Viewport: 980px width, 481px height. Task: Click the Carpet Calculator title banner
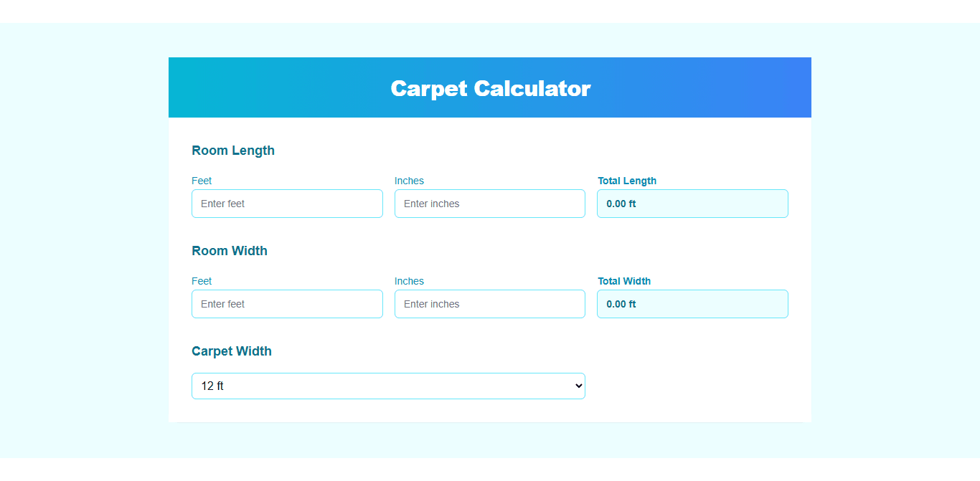tap(490, 87)
